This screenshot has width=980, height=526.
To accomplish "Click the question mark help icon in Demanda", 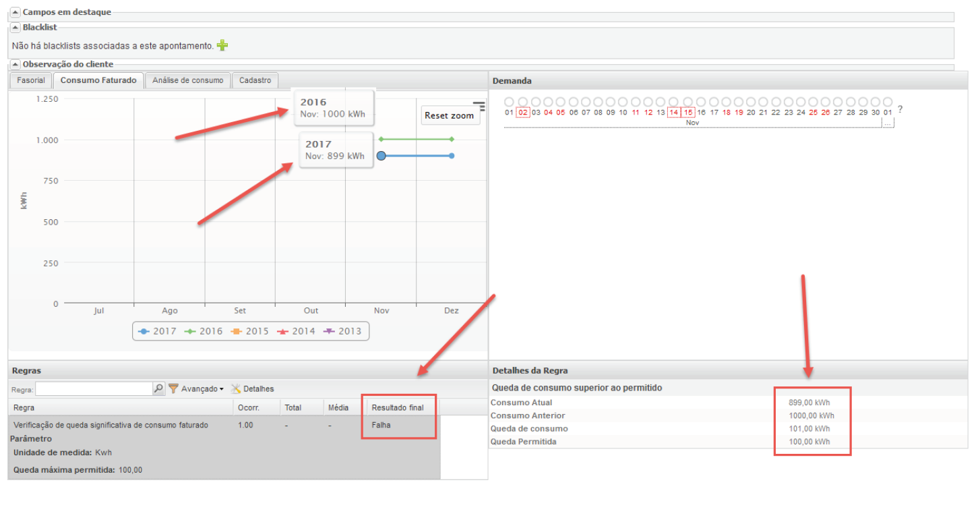I will point(900,109).
